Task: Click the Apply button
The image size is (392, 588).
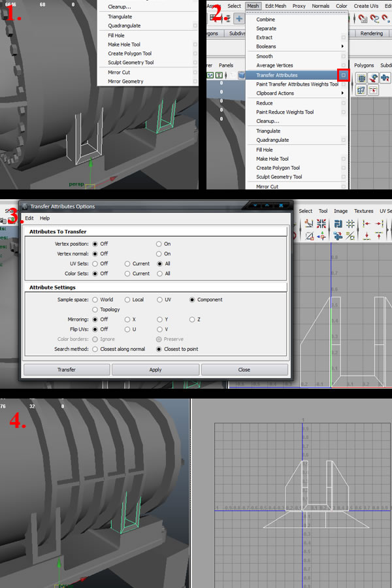Action: [x=155, y=370]
